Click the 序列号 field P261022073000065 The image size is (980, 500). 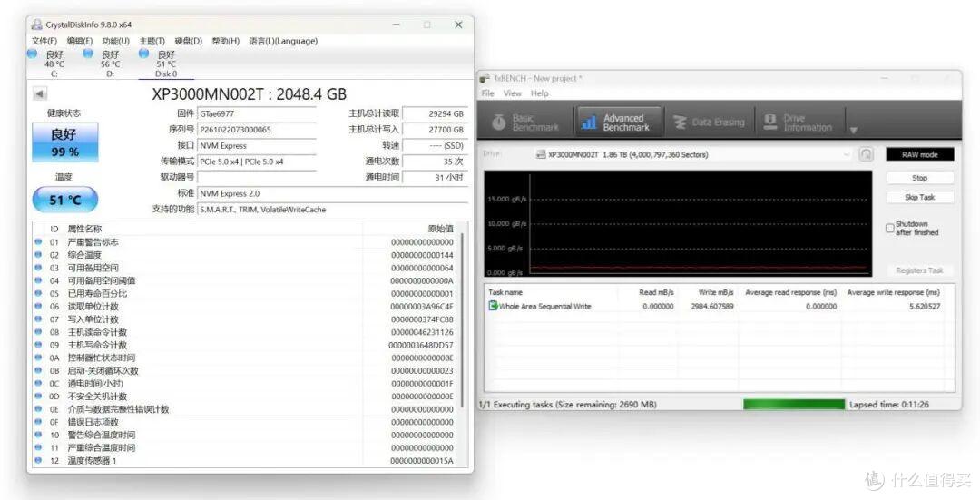pyautogui.click(x=257, y=130)
